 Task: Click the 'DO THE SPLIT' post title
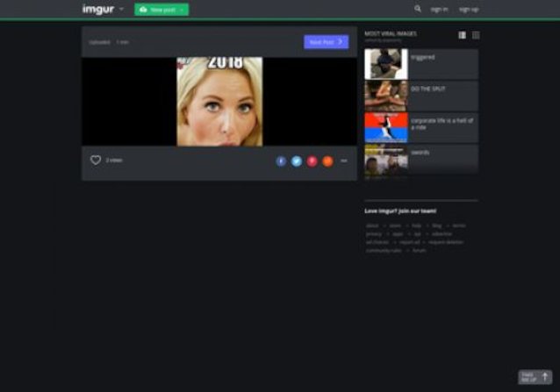(x=428, y=89)
